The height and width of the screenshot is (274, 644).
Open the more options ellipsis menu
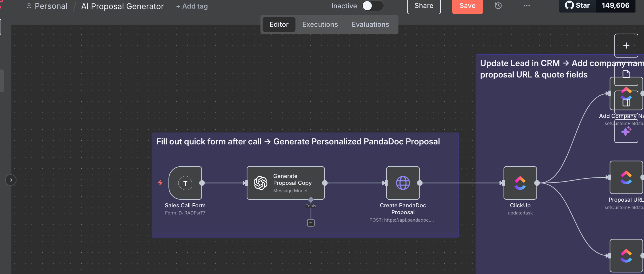coord(527,6)
